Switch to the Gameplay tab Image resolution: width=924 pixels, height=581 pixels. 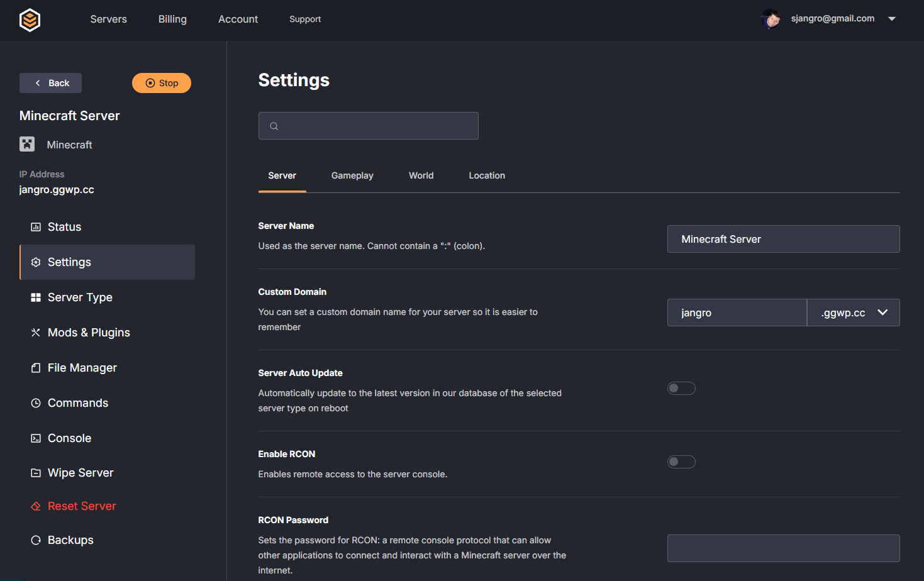[352, 175]
